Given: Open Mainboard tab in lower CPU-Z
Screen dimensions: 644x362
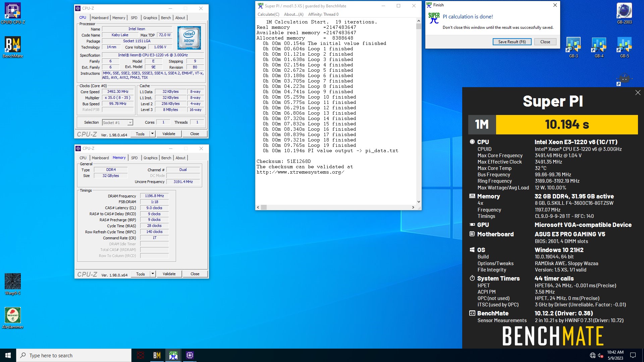Looking at the screenshot, I should click(100, 158).
